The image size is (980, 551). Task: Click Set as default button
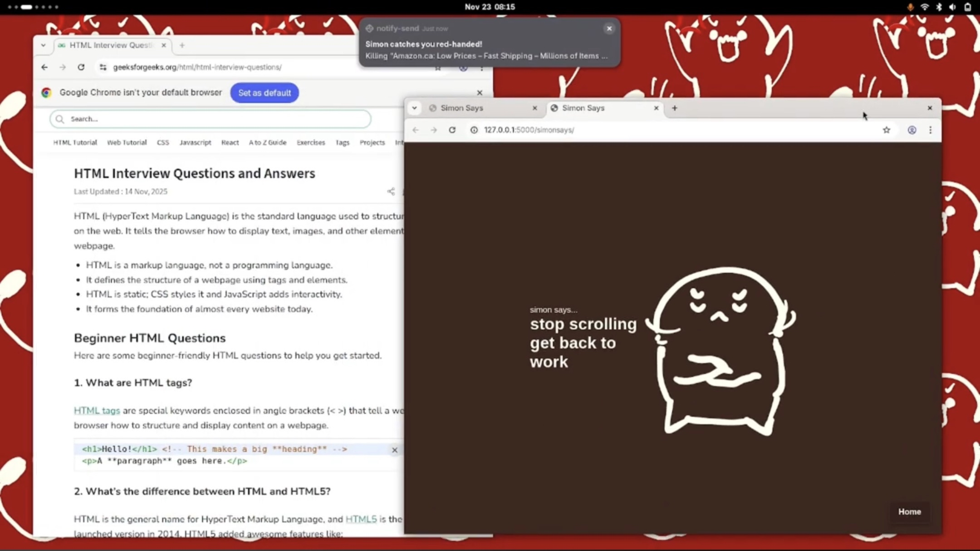tap(265, 93)
